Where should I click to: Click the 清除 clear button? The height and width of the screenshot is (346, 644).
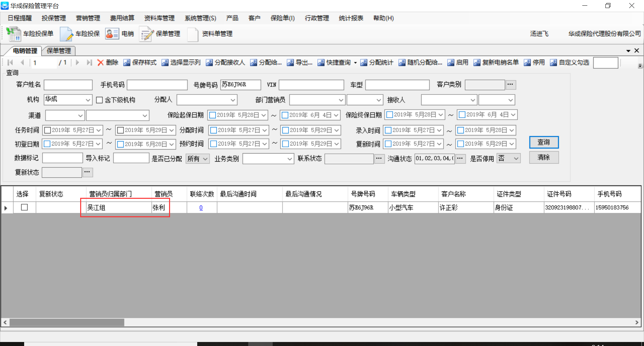(544, 158)
